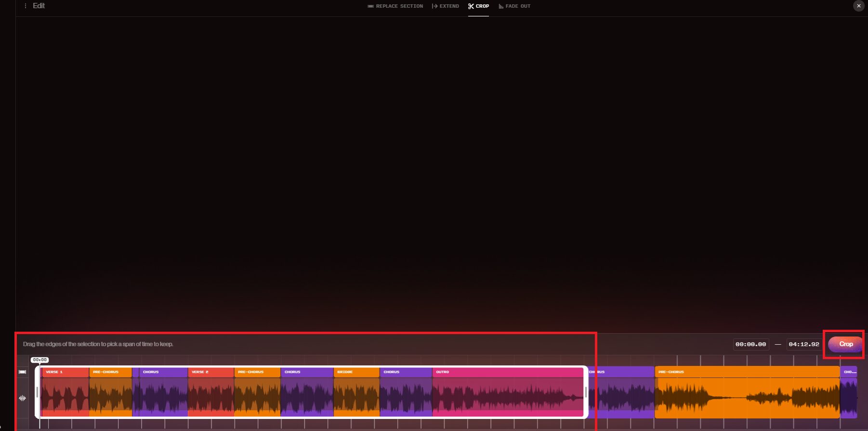Viewport: 868px width, 431px height.
Task: Click the 00:00 playhead marker
Action: point(39,360)
